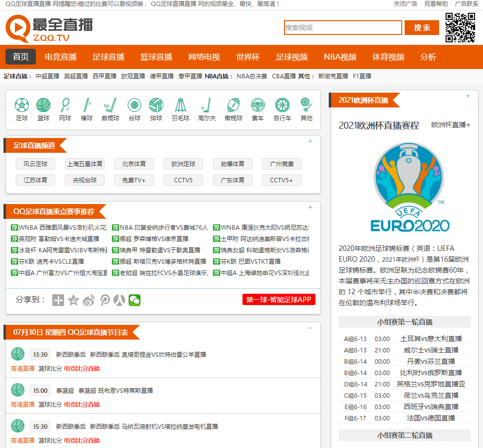Click the ZQQ.TV site logo
483x448 pixels.
(49, 29)
